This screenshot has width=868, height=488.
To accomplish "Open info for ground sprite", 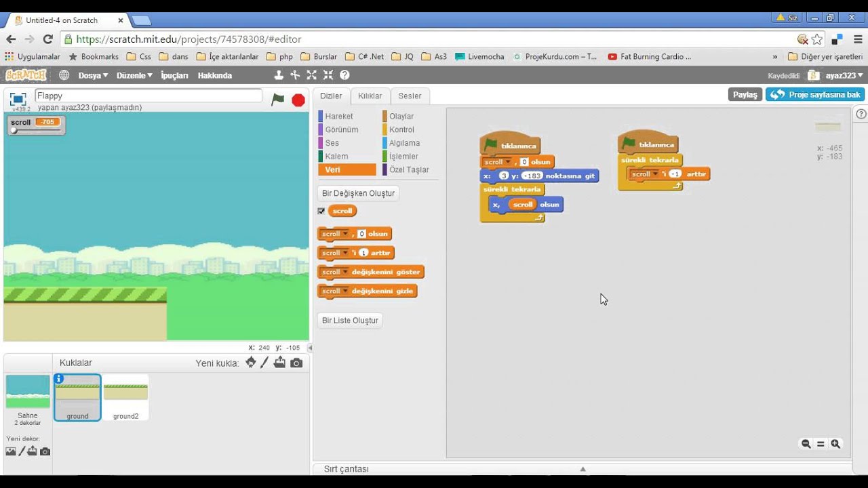I will point(59,379).
